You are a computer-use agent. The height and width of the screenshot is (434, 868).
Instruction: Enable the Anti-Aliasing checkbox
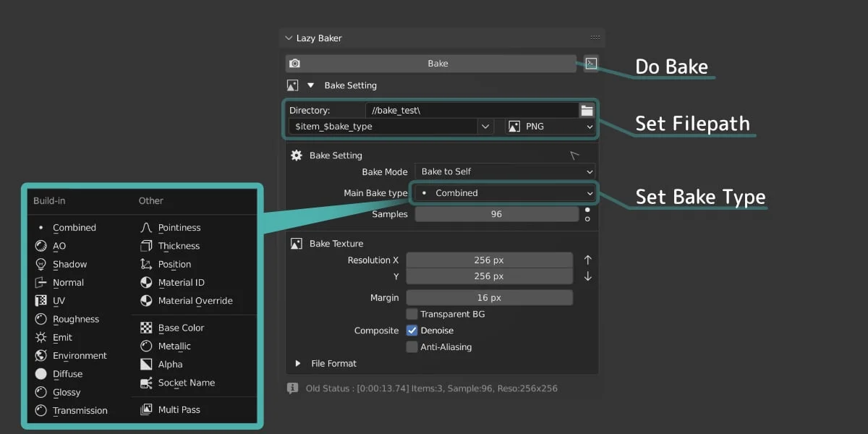tap(412, 347)
